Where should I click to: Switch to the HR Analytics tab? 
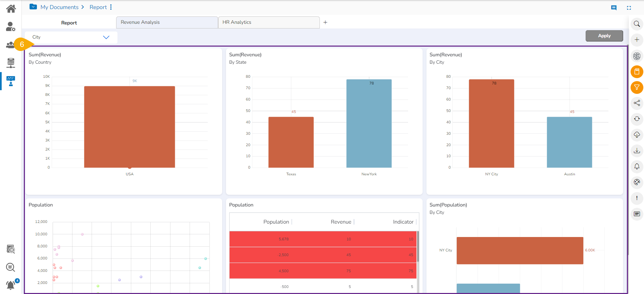coord(268,22)
